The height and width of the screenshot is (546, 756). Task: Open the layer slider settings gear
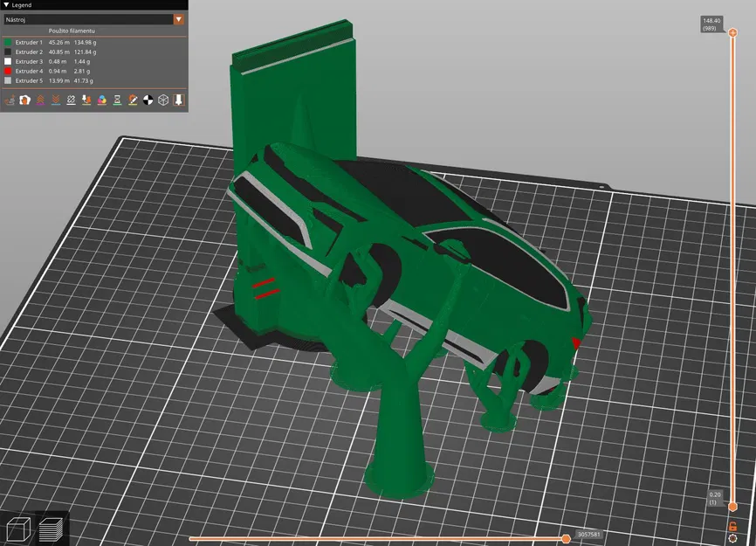732,538
